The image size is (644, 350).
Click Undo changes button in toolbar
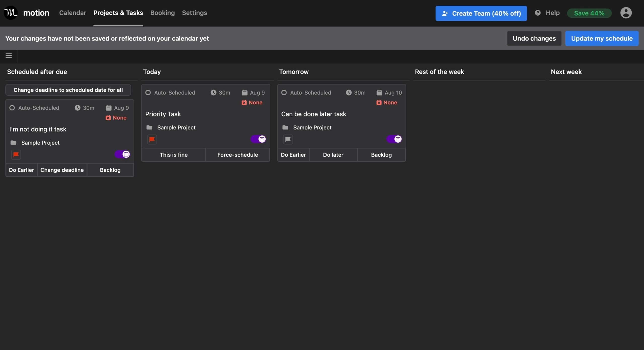535,38
